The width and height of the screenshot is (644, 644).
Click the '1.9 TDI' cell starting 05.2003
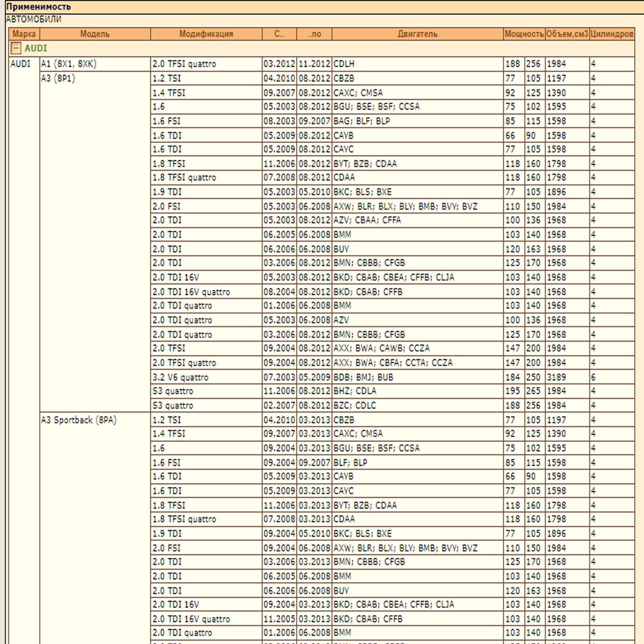206,192
